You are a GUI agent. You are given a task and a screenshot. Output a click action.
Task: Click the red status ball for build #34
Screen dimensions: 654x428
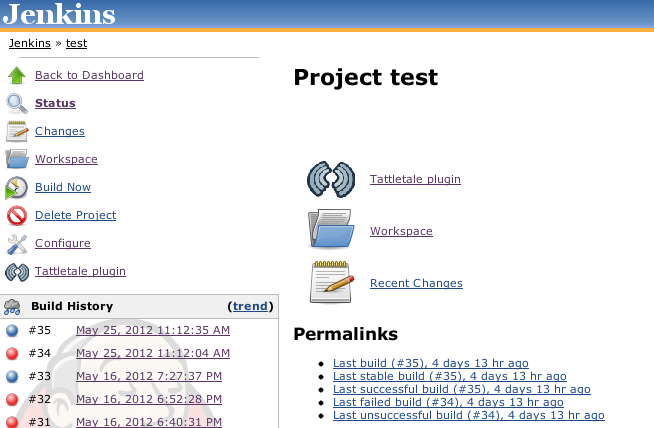pyautogui.click(x=12, y=353)
